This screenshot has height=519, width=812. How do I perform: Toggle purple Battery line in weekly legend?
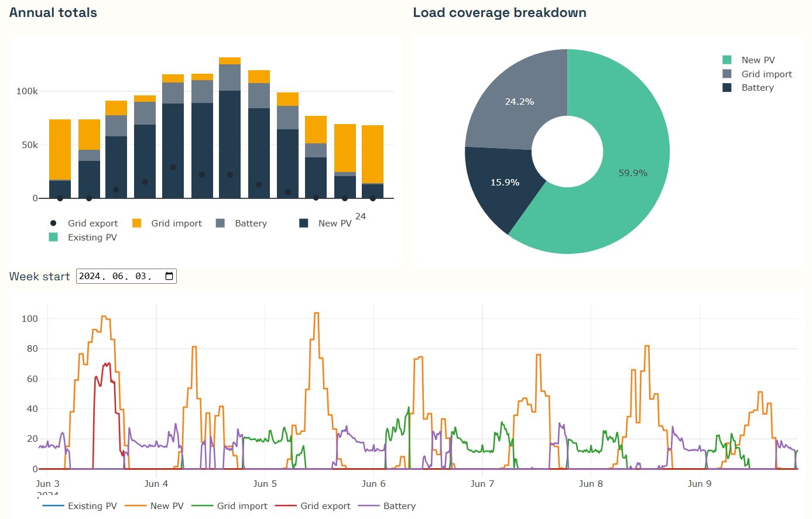pyautogui.click(x=399, y=506)
